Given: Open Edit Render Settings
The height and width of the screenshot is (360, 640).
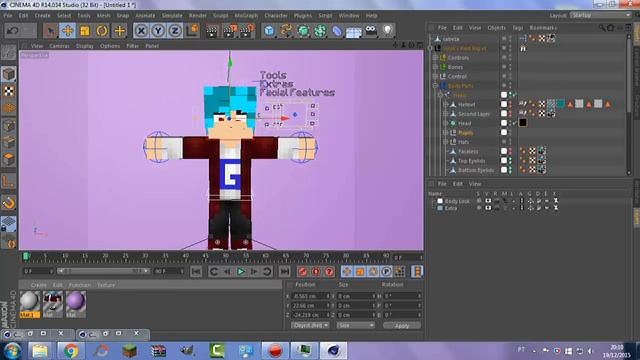Looking at the screenshot, I should click(x=247, y=31).
